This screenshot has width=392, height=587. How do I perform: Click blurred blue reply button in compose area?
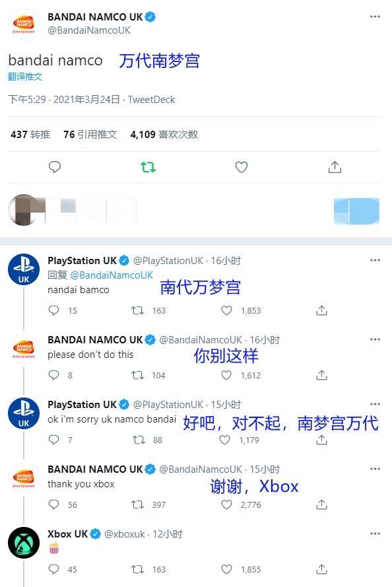click(x=356, y=211)
